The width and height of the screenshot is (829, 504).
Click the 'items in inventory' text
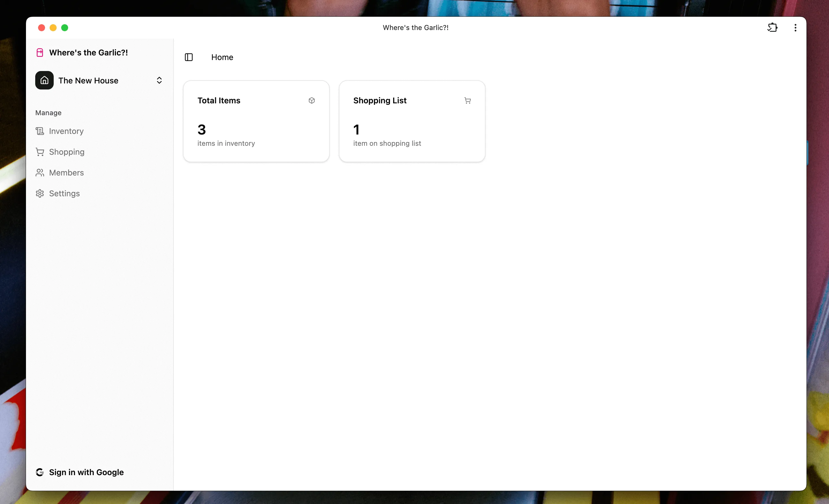coord(226,143)
